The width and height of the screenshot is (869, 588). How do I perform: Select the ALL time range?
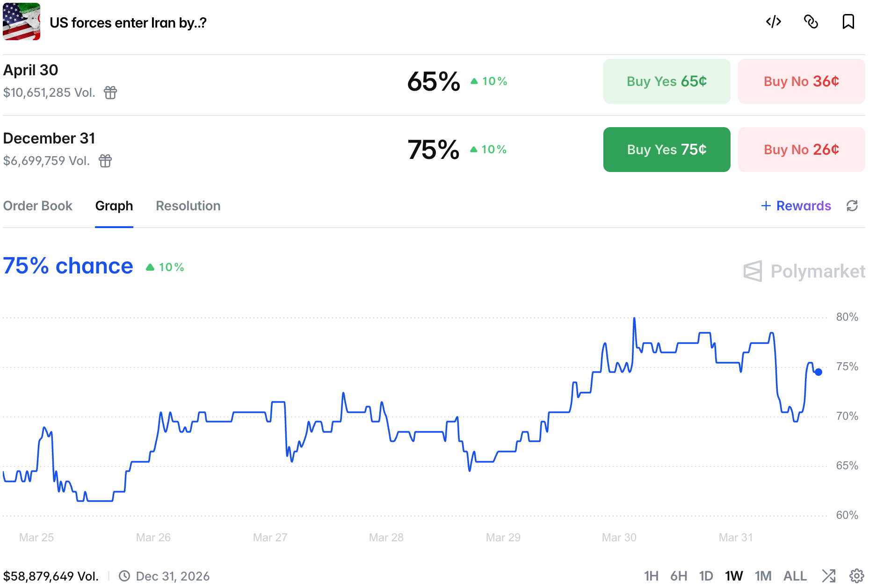click(795, 576)
